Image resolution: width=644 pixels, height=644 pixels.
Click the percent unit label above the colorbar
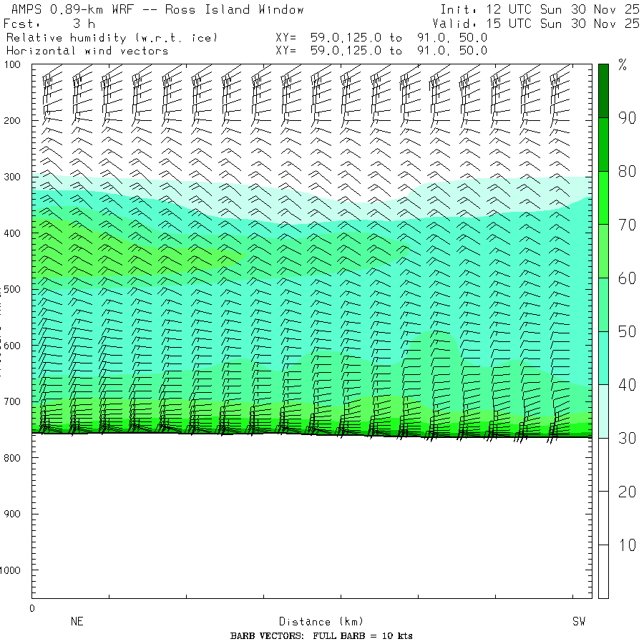click(x=622, y=67)
